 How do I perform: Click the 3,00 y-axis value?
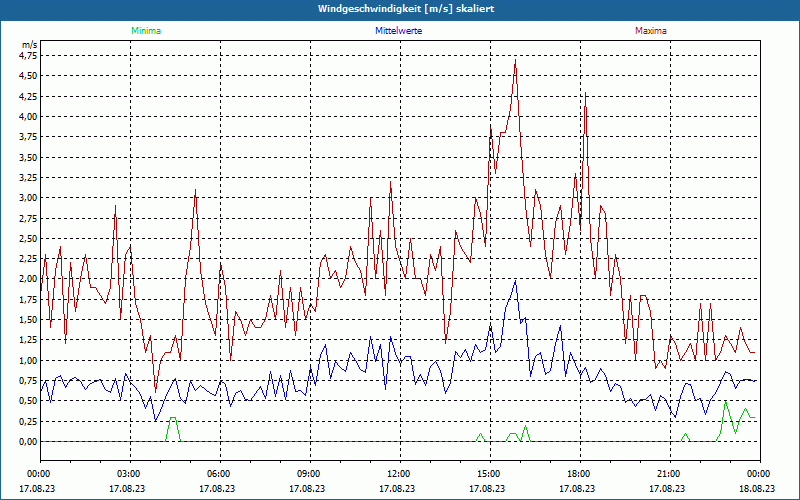[x=28, y=198]
